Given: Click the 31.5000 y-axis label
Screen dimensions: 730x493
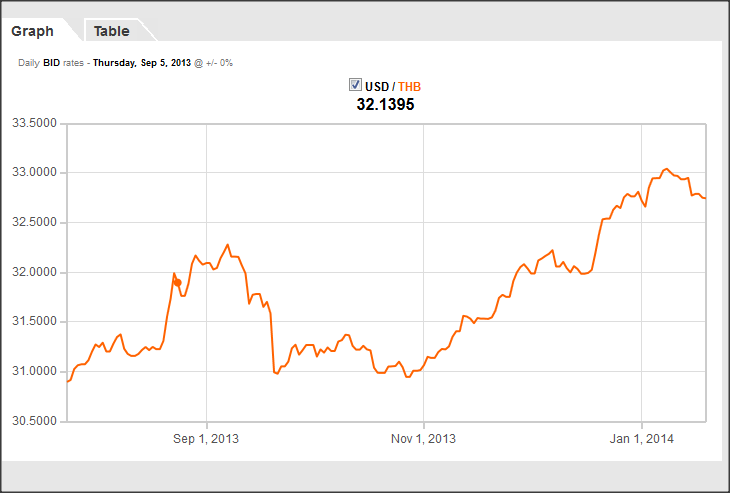Looking at the screenshot, I should click(33, 321).
